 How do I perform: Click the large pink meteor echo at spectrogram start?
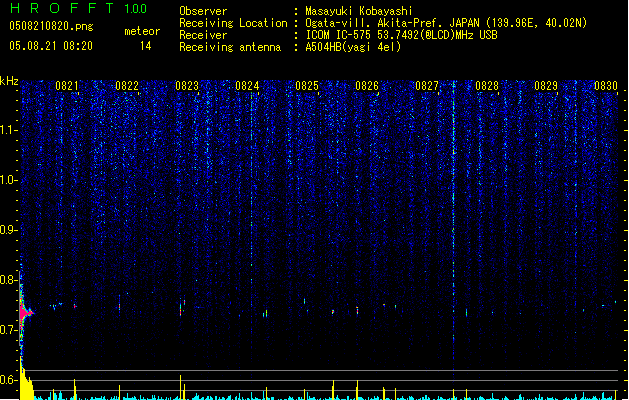tap(26, 313)
